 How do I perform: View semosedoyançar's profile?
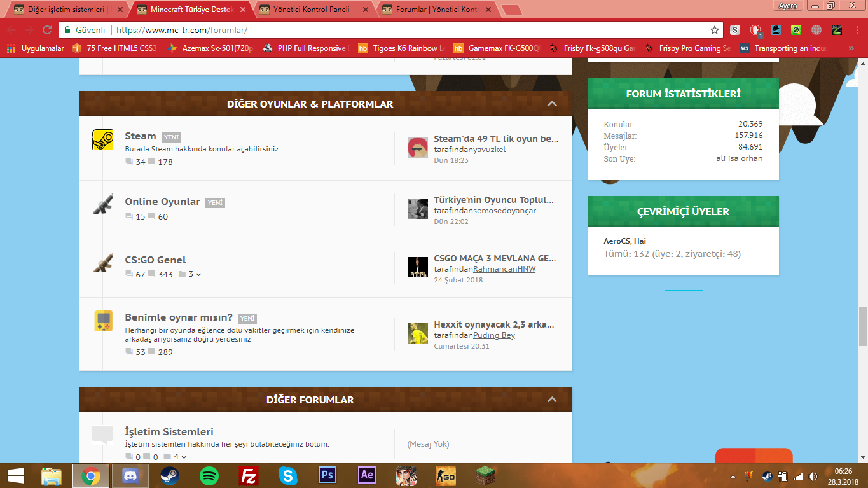[505, 211]
